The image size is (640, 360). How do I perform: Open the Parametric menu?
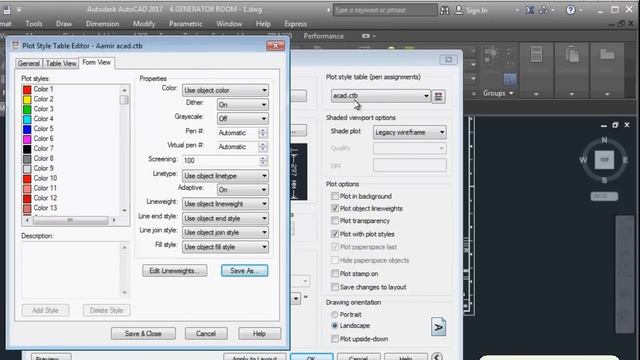[186, 24]
